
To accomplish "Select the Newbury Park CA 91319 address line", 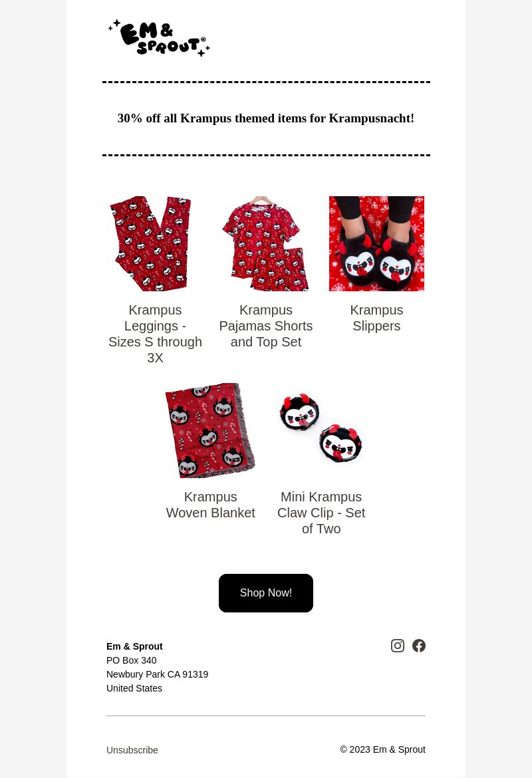I will pyautogui.click(x=158, y=674).
